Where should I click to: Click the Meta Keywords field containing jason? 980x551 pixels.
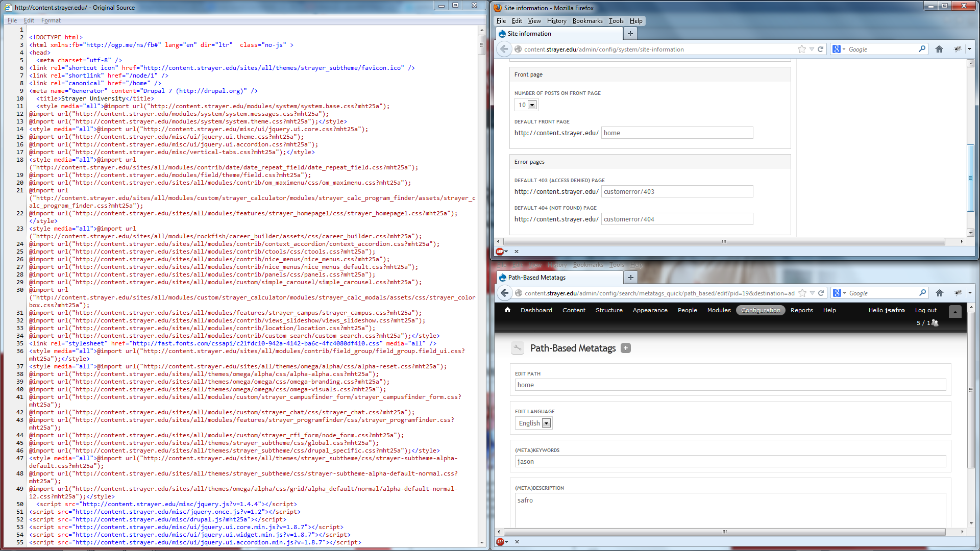(x=730, y=461)
